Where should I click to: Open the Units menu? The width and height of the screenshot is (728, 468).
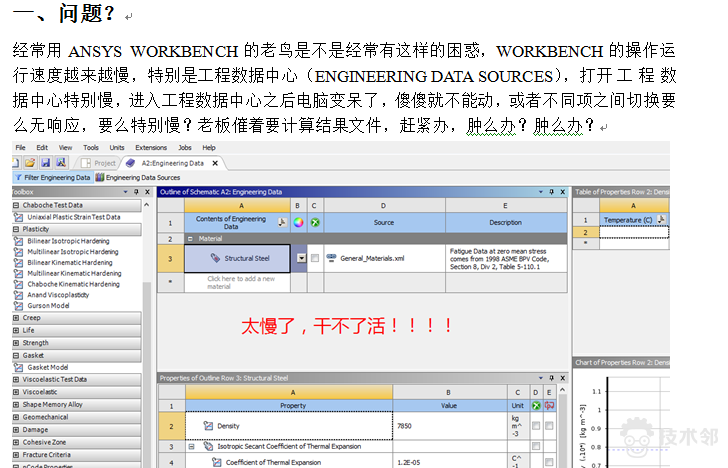[117, 148]
